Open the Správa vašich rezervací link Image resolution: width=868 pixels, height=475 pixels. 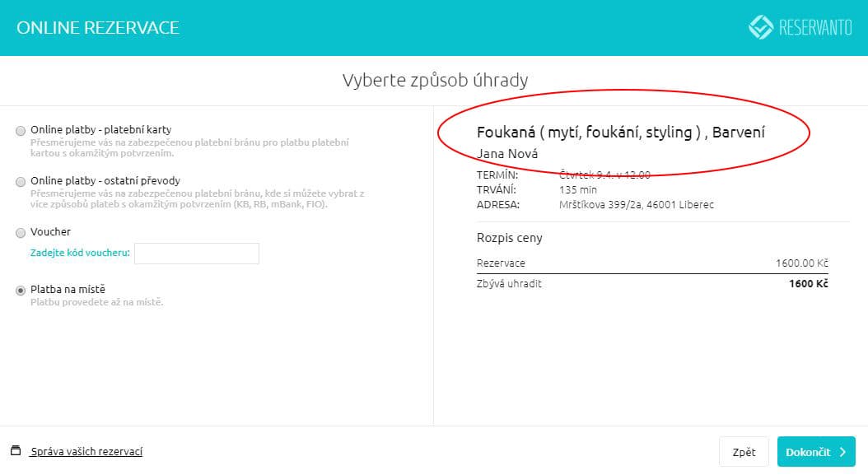point(86,452)
